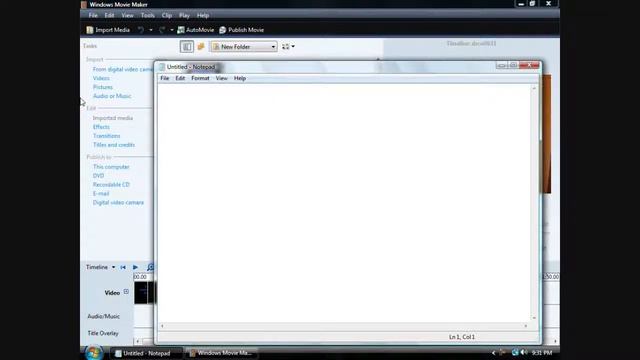Switch to 'Untitled - Notepad' taskbar button
This screenshot has width=640, height=360.
click(146, 353)
